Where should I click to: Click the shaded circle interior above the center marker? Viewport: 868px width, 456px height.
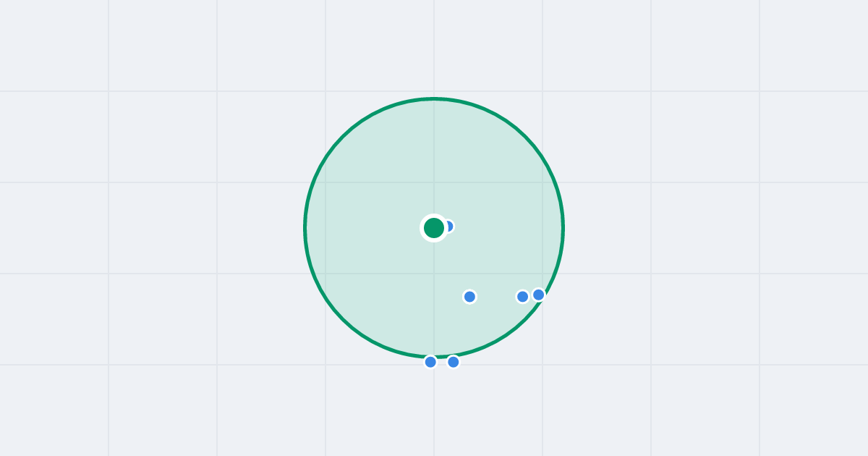coord(434,159)
